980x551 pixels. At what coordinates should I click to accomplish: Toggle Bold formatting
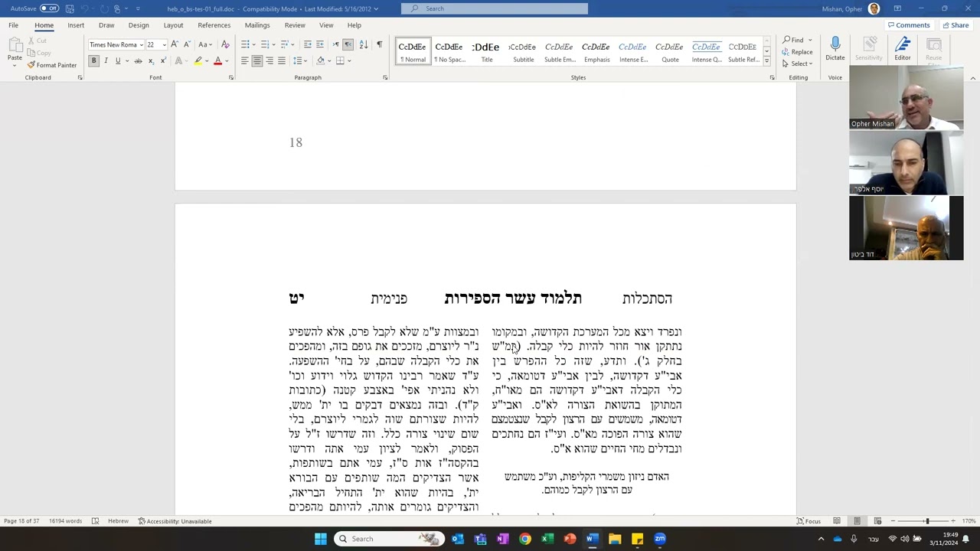94,60
